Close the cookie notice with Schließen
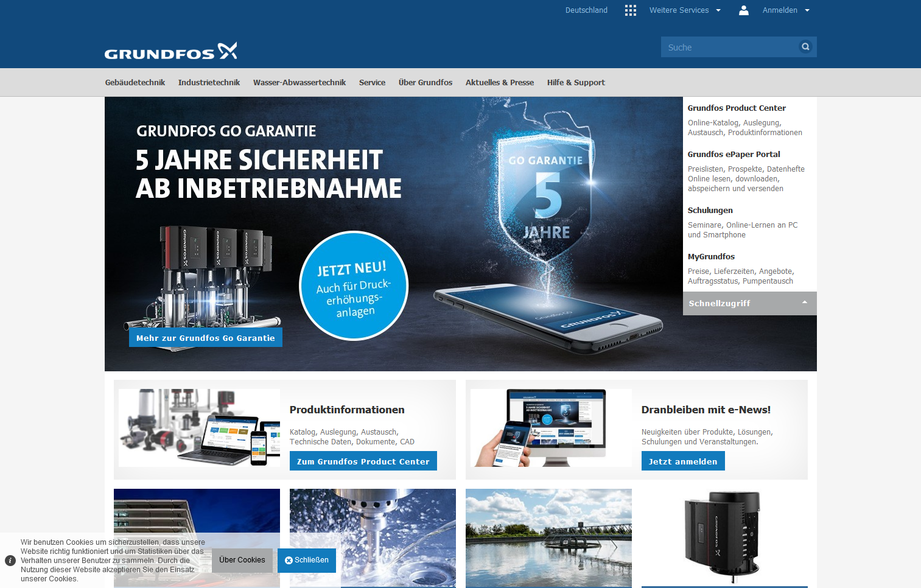 coord(307,560)
